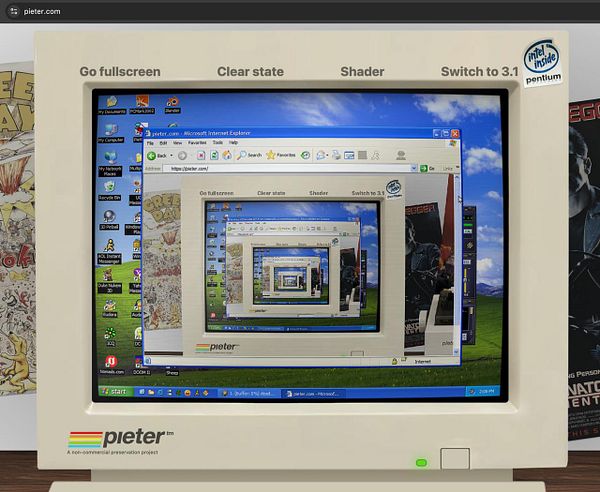The image size is (600, 492).
Task: Click the Search magnifier in IE toolbar
Action: tap(249, 155)
